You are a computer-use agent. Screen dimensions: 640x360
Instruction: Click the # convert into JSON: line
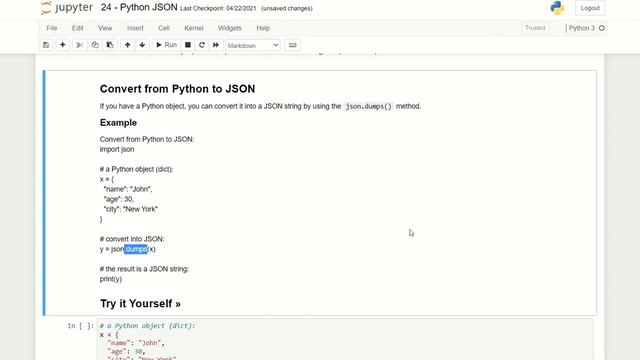point(132,239)
